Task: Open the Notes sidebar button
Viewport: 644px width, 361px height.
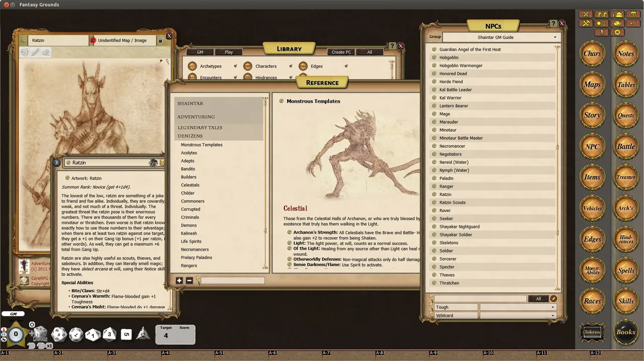Action: 626,53
